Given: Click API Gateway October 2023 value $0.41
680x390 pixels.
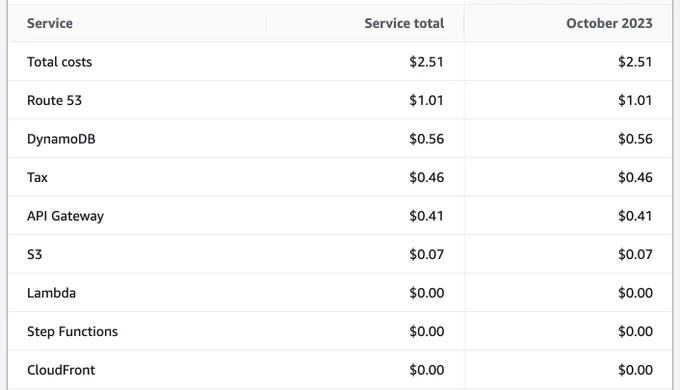Looking at the screenshot, I should 635,216.
